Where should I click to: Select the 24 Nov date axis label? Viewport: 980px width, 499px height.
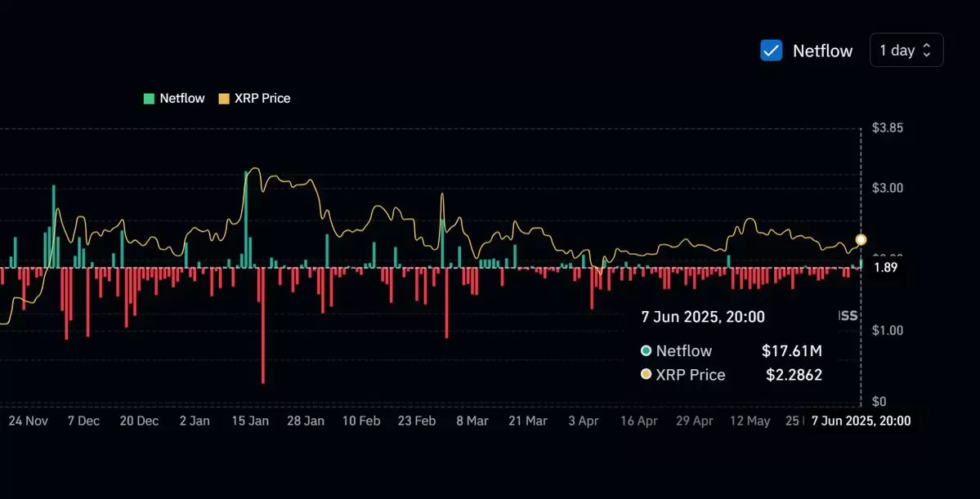[29, 421]
